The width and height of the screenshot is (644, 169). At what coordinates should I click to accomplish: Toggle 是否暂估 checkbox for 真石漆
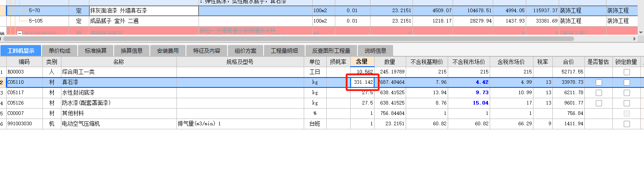[x=598, y=82]
